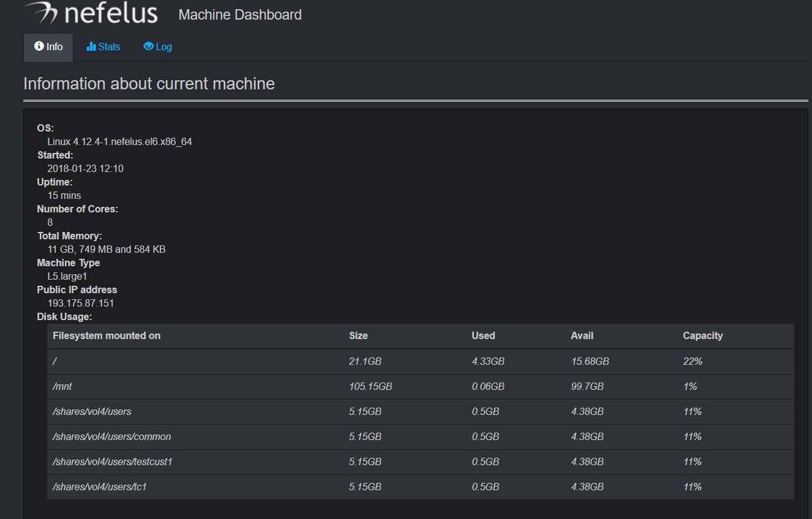Image resolution: width=812 pixels, height=519 pixels.
Task: Open the Stats tab
Action: [103, 47]
